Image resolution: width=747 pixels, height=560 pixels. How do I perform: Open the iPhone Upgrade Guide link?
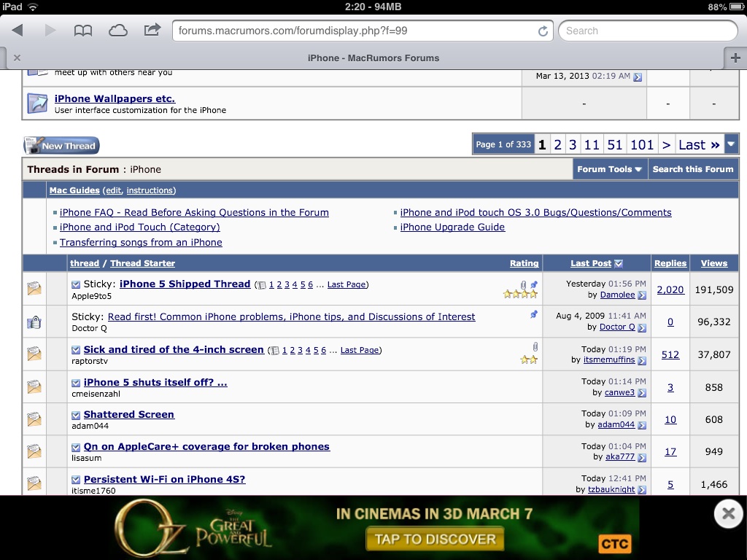pyautogui.click(x=452, y=227)
